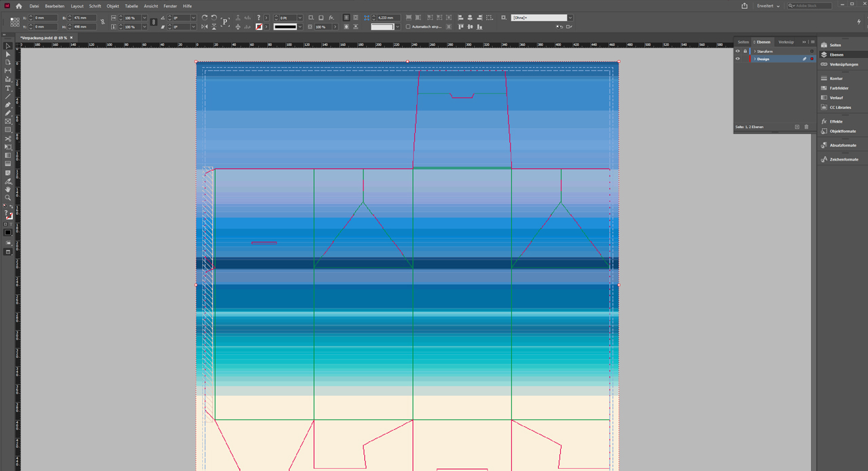Flip the object horizontally
This screenshot has height=471, width=868.
(x=205, y=27)
